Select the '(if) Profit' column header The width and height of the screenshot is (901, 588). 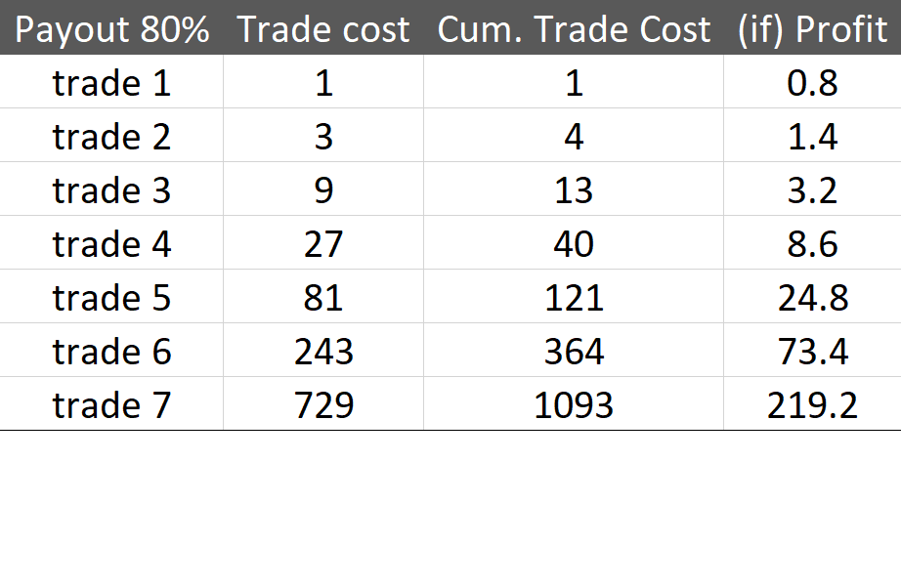click(x=812, y=27)
